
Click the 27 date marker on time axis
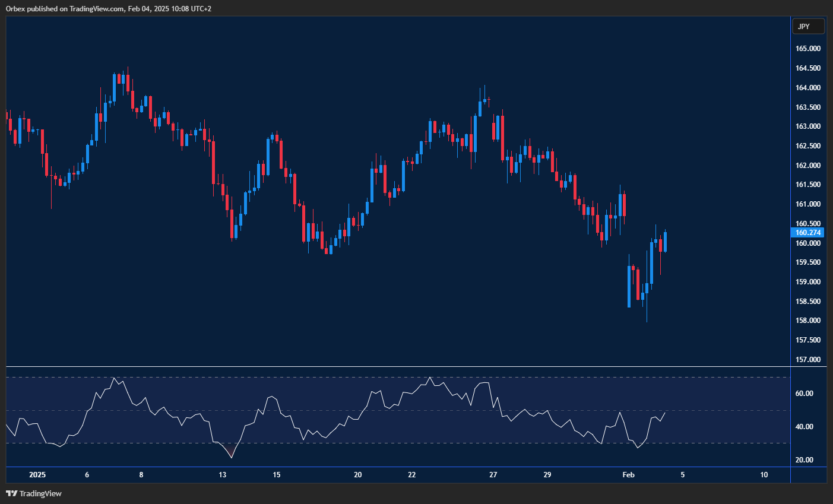click(x=493, y=475)
